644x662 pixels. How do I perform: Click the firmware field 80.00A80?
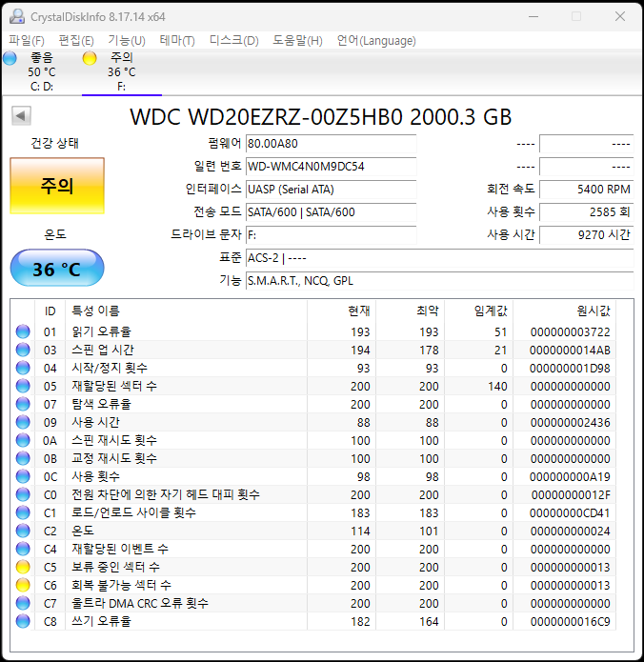[332, 144]
